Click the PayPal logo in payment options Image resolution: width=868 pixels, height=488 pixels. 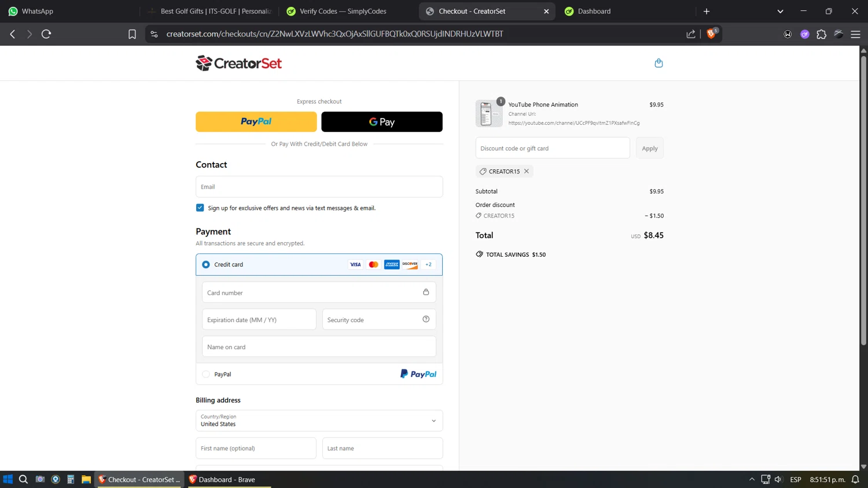coord(418,374)
